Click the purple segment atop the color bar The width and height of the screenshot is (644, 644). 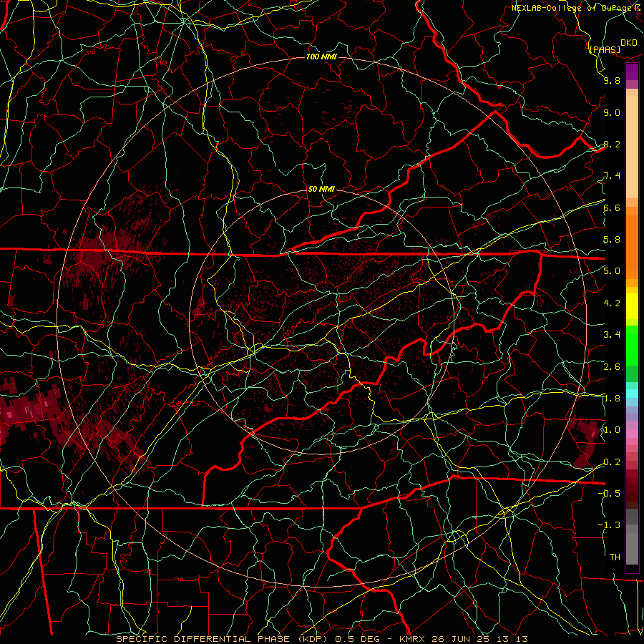point(632,72)
